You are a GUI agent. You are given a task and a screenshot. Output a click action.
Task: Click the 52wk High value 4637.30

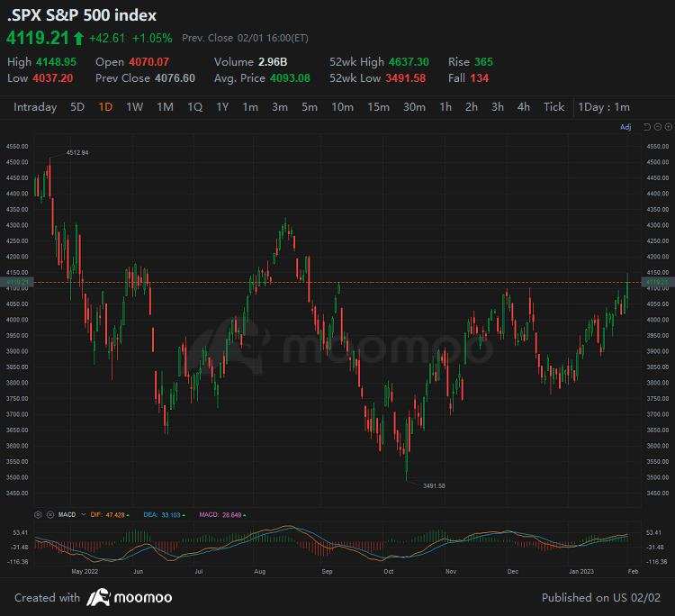(409, 62)
